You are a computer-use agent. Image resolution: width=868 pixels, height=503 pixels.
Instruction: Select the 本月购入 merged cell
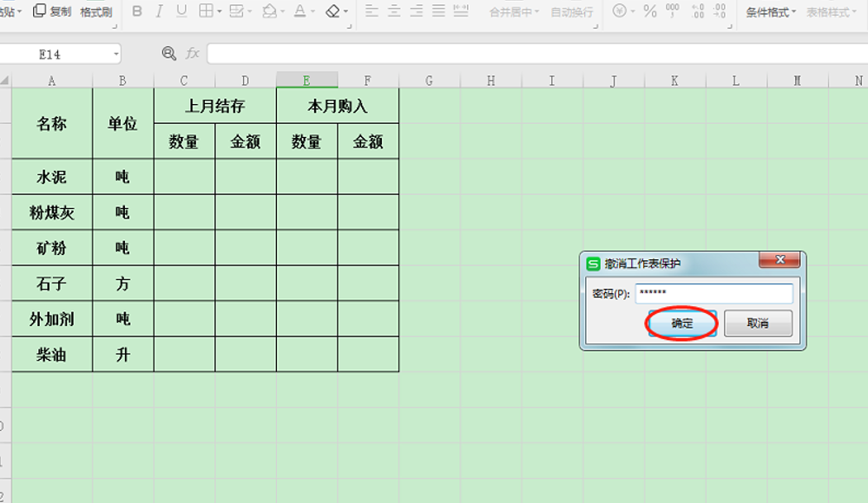click(x=338, y=106)
